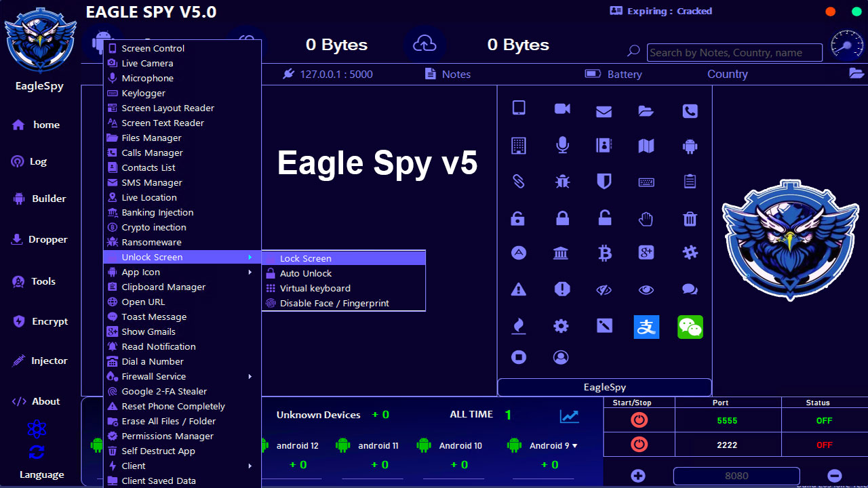
Task: Click inside the port 8080 input field
Action: tap(736, 476)
